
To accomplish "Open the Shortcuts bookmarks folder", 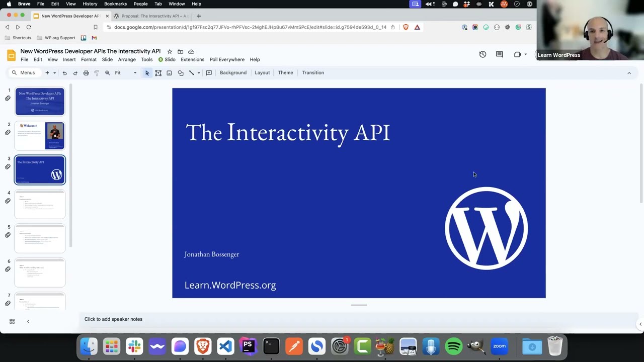I will (x=18, y=38).
